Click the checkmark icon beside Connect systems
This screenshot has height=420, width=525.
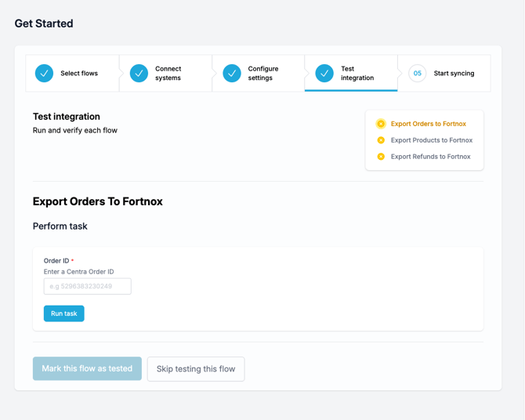click(x=139, y=73)
